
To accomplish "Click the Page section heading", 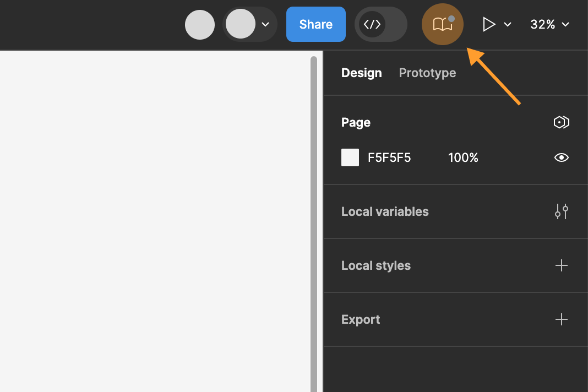I will 356,122.
